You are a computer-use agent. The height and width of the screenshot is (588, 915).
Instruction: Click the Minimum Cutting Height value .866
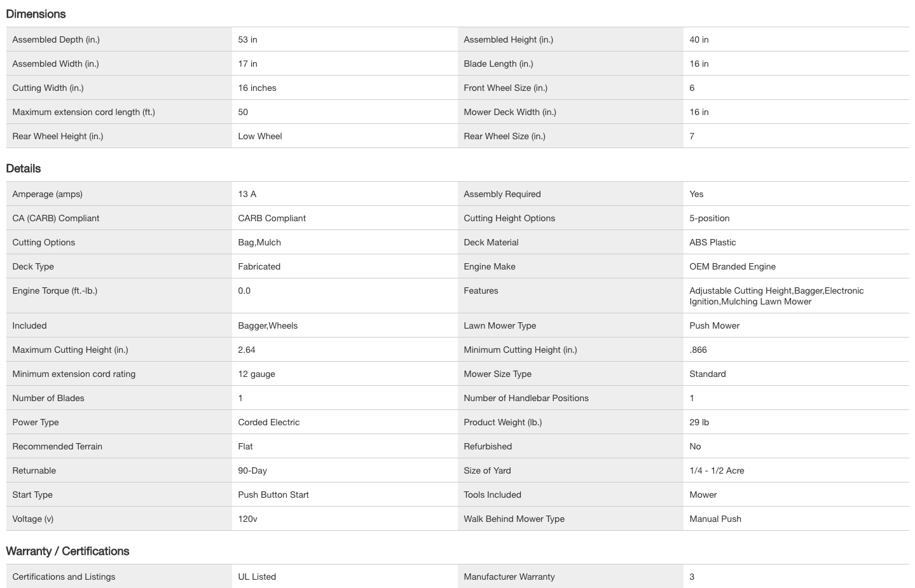click(x=698, y=350)
